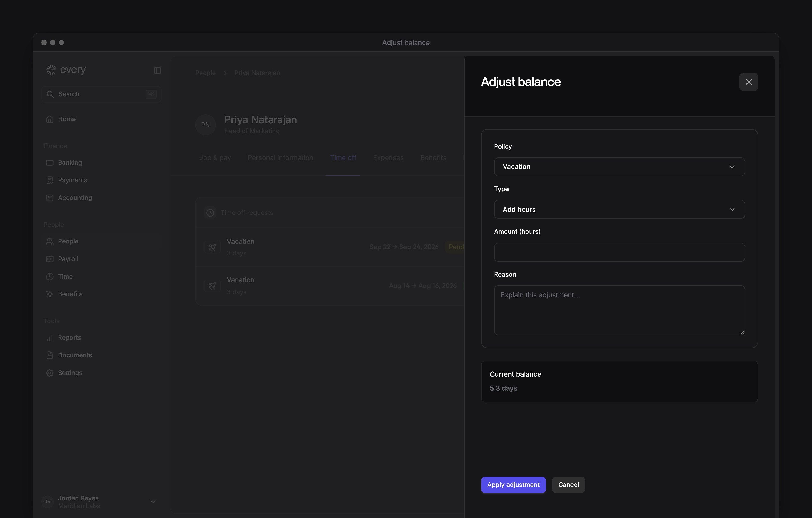This screenshot has width=812, height=518.
Task: Open Banking from the sidebar
Action: [x=101, y=163]
